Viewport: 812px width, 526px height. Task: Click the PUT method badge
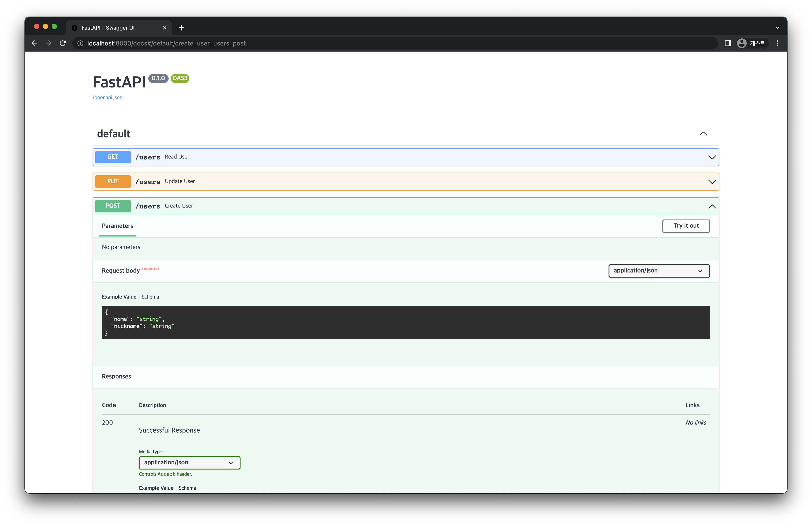coord(113,182)
